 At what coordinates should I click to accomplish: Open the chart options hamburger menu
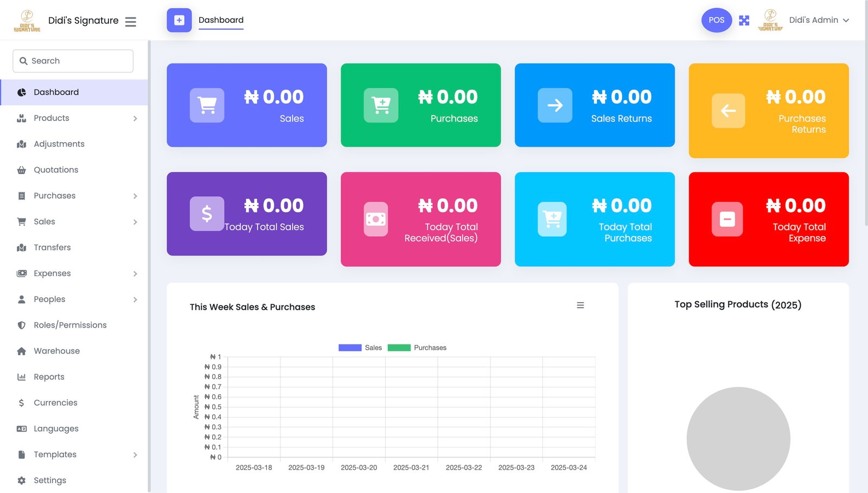(580, 305)
